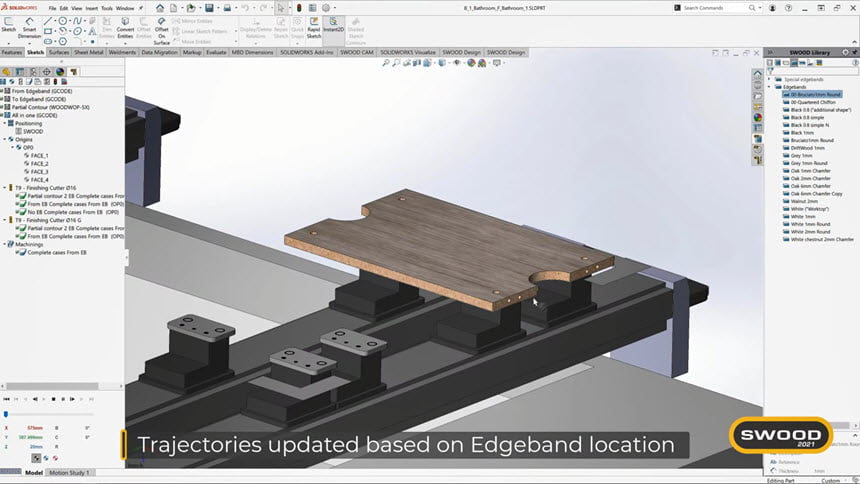This screenshot has height=484, width=860.
Task: Collapse the Origins tree node
Action: point(5,139)
